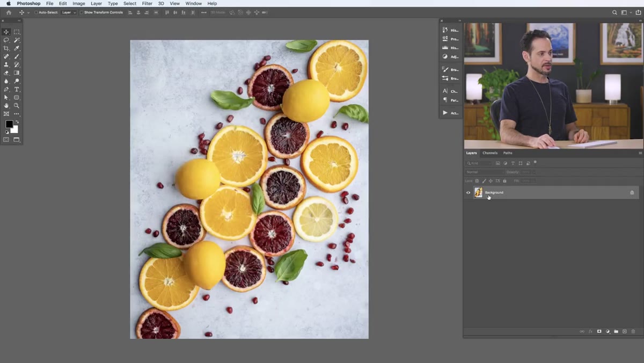Open the Paragraph collapsed panel

pyautogui.click(x=450, y=100)
